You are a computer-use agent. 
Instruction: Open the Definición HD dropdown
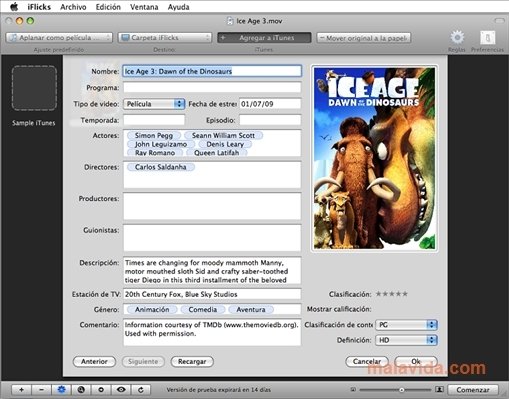pos(406,340)
